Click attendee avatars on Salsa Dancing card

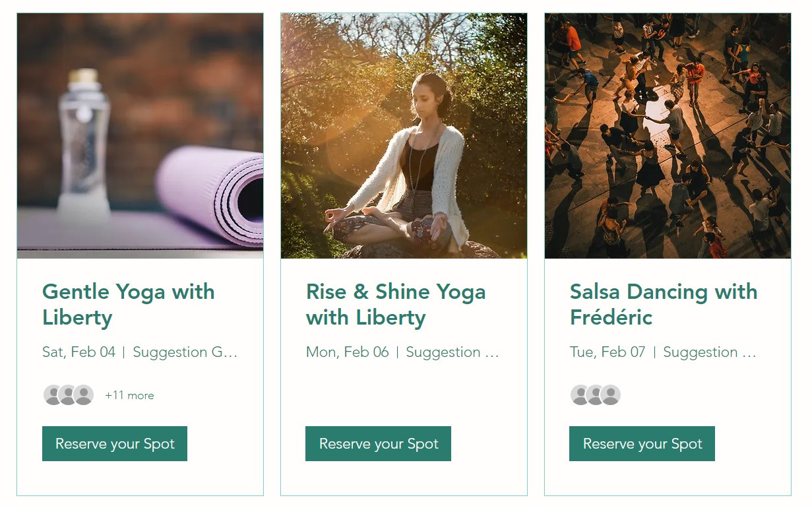(595, 395)
